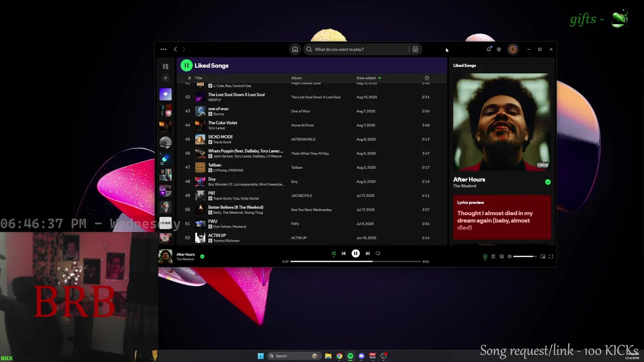Open the What's New notifications bell
Screen dimensions: 644x362
click(x=489, y=49)
